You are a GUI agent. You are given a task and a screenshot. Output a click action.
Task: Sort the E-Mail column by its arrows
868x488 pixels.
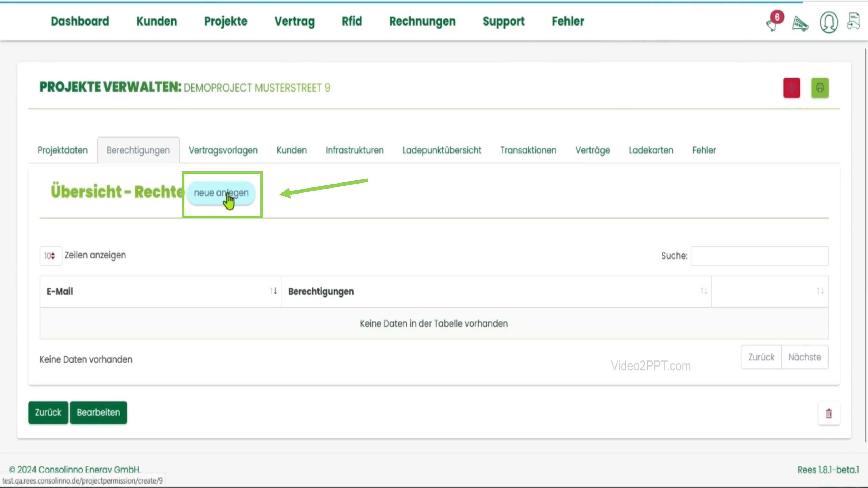(x=273, y=291)
